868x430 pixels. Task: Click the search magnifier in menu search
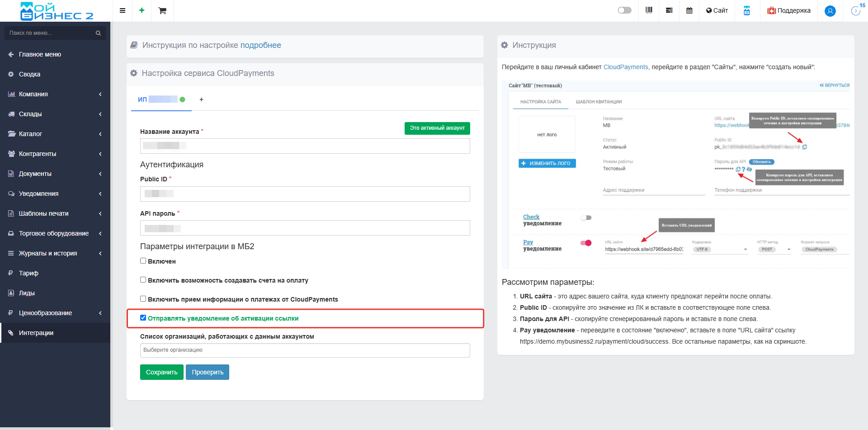pyautogui.click(x=98, y=33)
